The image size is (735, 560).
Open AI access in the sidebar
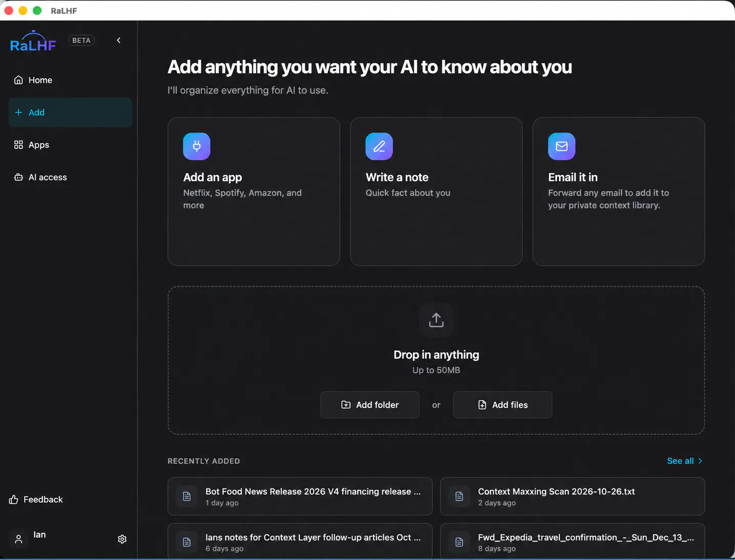pos(70,177)
